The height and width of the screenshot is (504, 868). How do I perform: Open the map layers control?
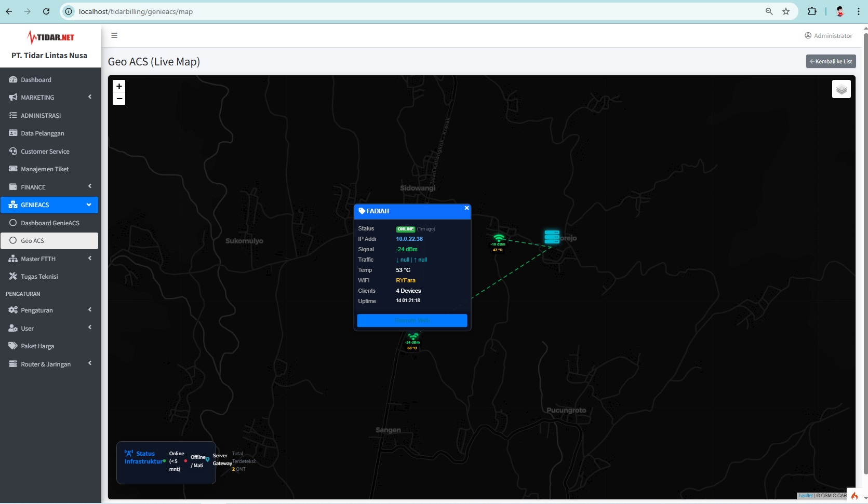[x=842, y=89]
